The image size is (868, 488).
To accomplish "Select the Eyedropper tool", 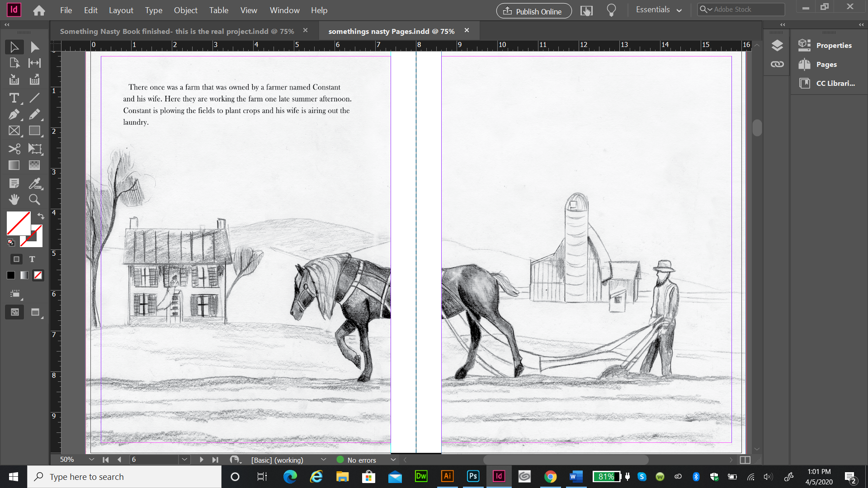I will (x=34, y=183).
